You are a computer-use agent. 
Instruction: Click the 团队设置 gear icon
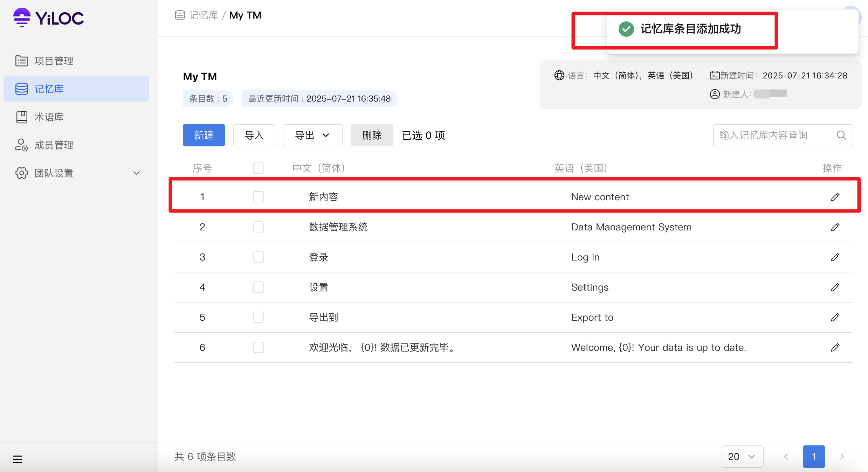point(21,173)
